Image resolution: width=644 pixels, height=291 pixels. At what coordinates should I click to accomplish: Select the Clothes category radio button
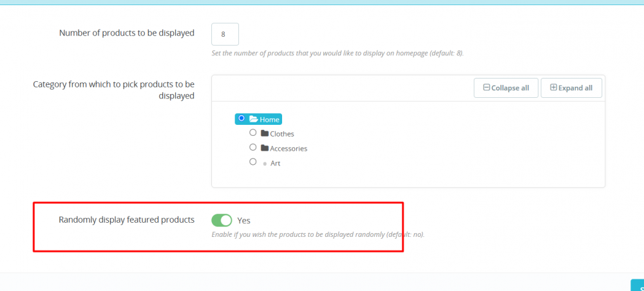pyautogui.click(x=252, y=133)
